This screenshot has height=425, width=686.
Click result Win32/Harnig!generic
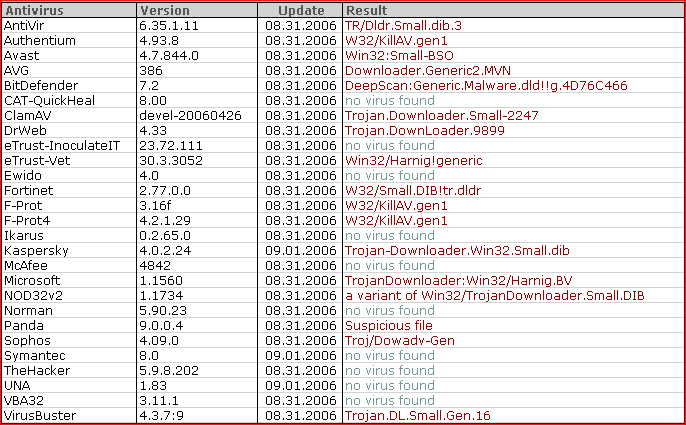click(x=414, y=161)
